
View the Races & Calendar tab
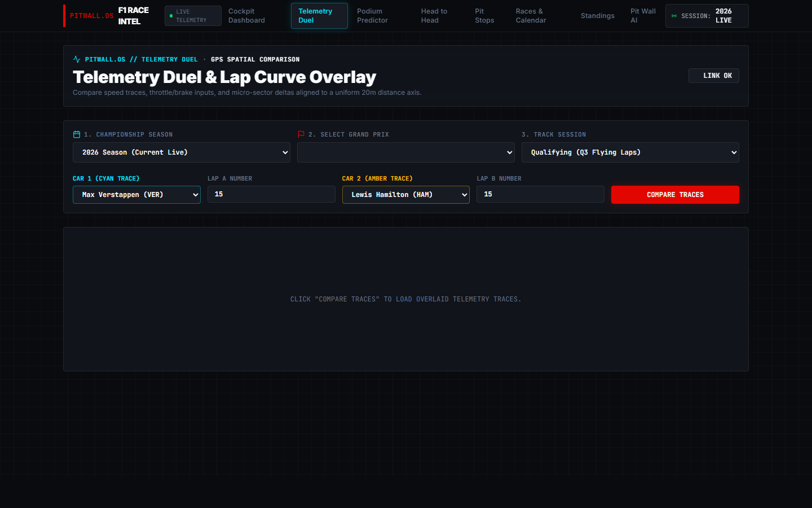coord(541,16)
